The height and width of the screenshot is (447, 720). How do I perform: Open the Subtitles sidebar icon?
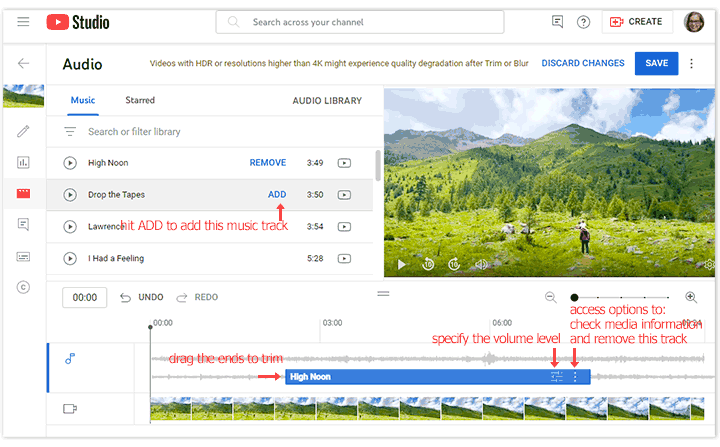pos(23,256)
